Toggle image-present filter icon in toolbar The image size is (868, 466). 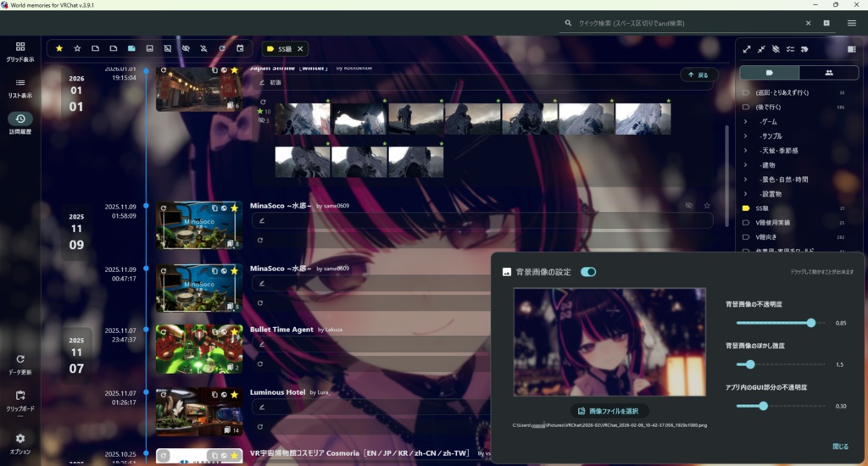[x=149, y=48]
